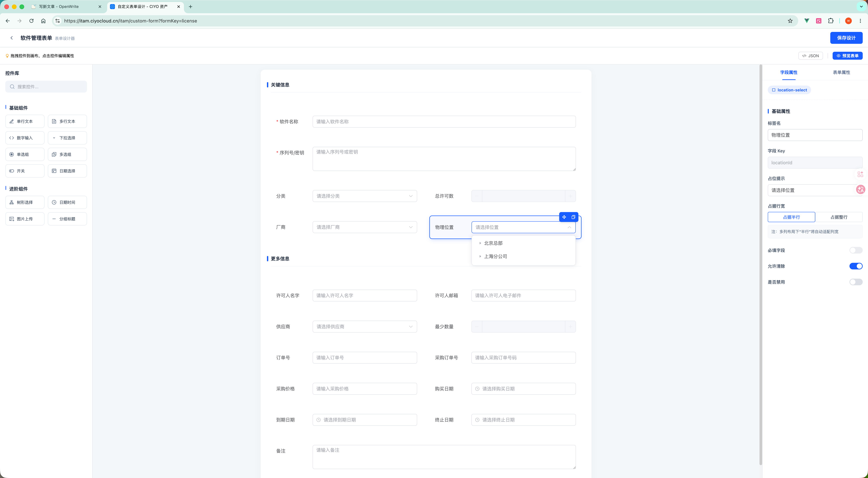This screenshot has width=868, height=478.
Task: Click the 请输入序列号或密钥 textarea
Action: click(444, 159)
